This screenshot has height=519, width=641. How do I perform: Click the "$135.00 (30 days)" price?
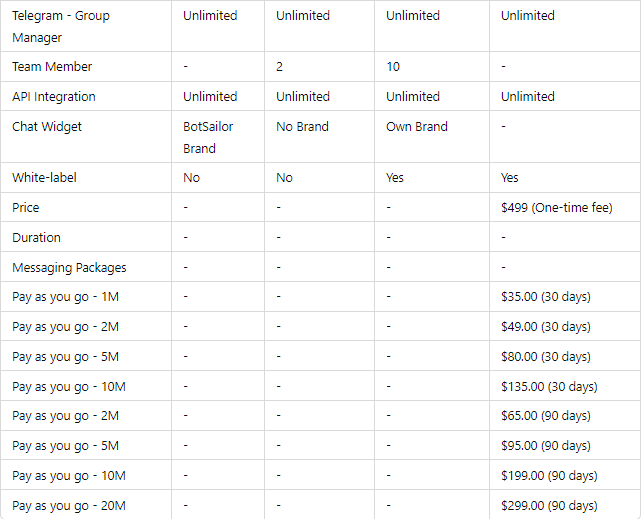[x=549, y=387]
